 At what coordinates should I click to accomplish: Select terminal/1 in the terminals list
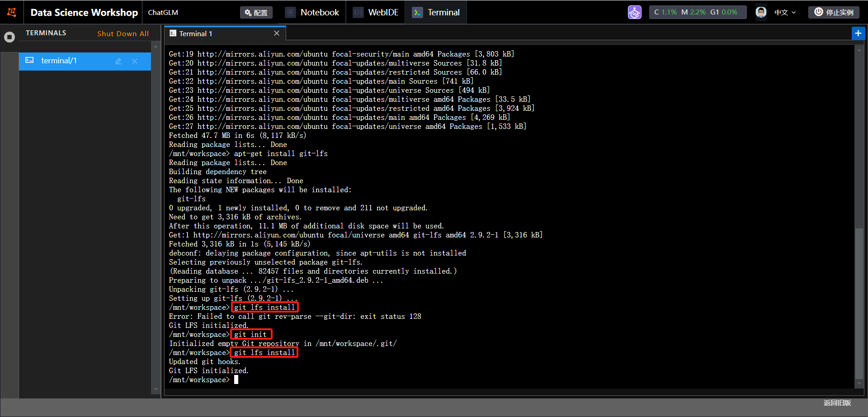[85, 61]
